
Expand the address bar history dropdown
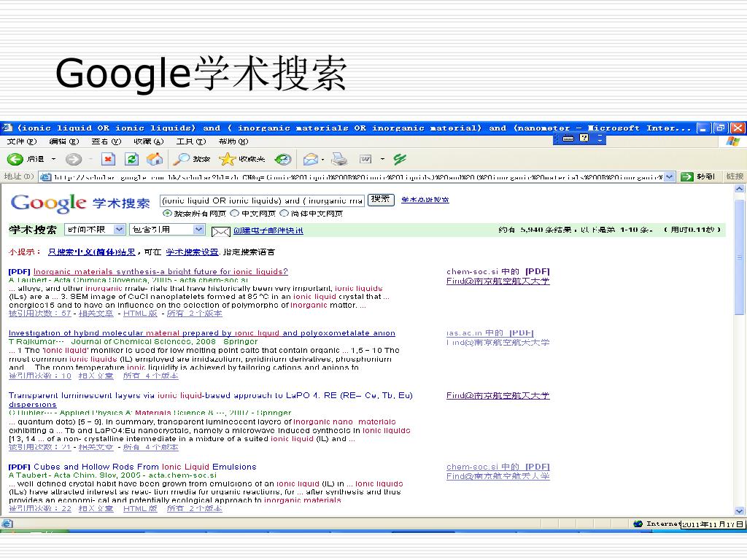coord(670,176)
